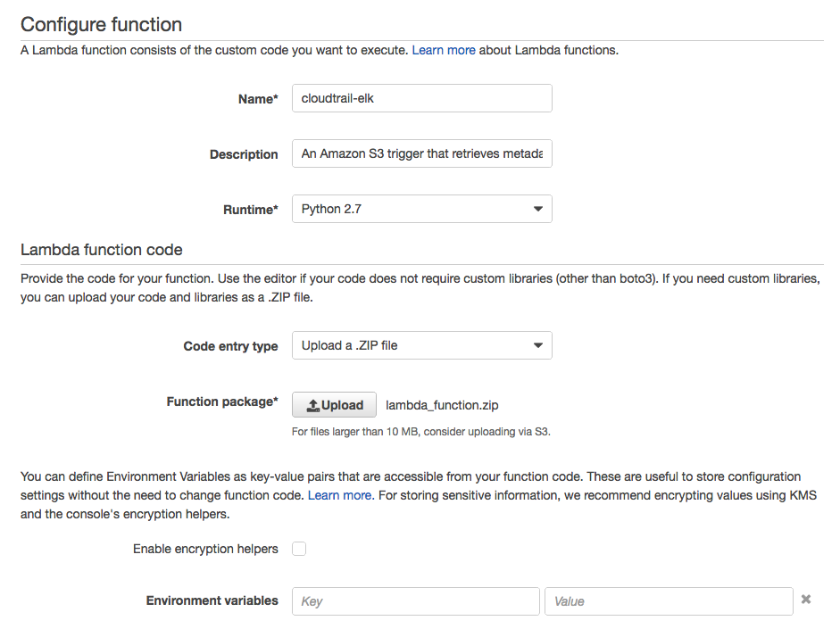Viewport: 840px width, 629px height.
Task: Click the Lambda function code heading
Action: pos(101,250)
